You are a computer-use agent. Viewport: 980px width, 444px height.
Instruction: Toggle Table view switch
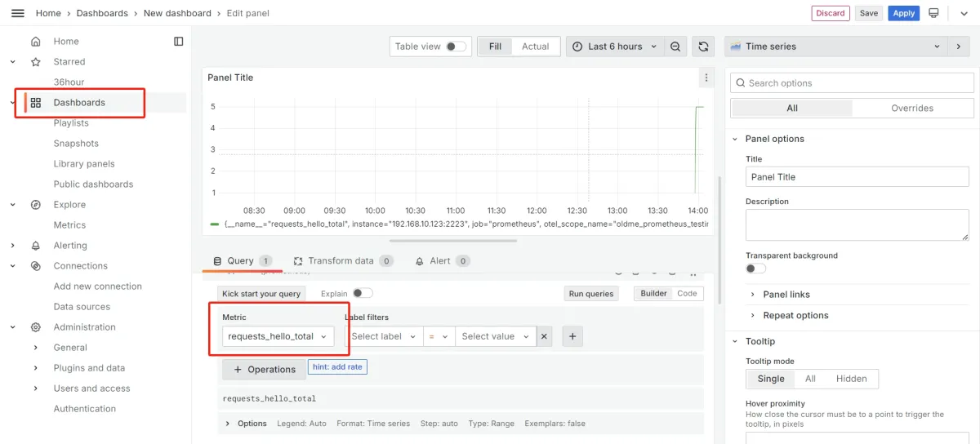click(456, 47)
